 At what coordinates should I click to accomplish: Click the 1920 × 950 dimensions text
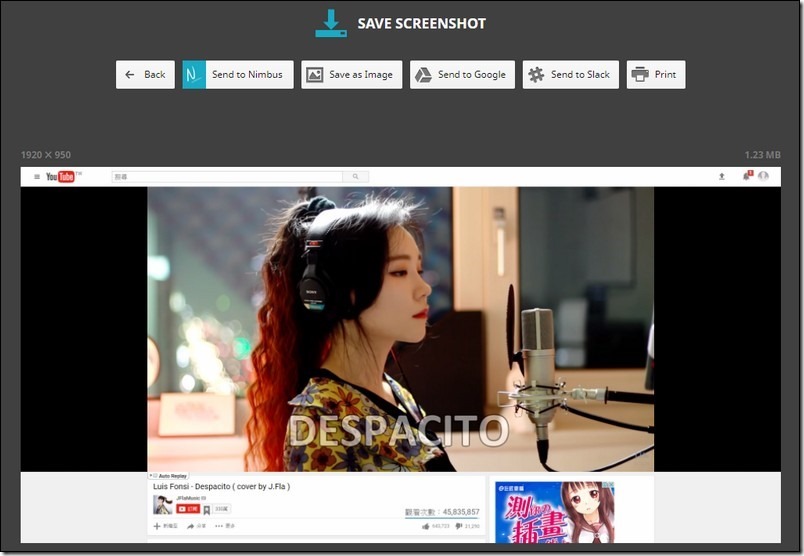[x=46, y=155]
